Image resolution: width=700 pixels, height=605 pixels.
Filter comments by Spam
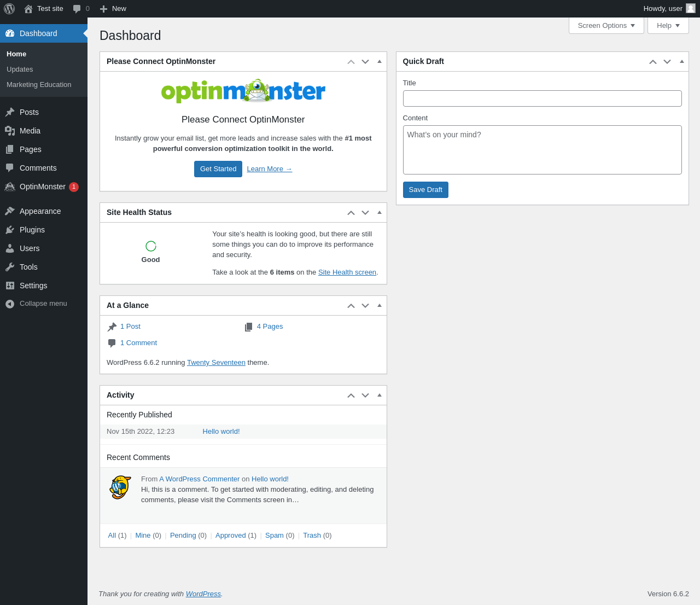275,536
